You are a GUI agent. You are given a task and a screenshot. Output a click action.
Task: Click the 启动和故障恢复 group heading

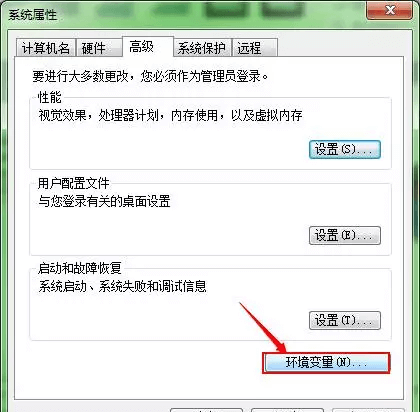click(79, 268)
